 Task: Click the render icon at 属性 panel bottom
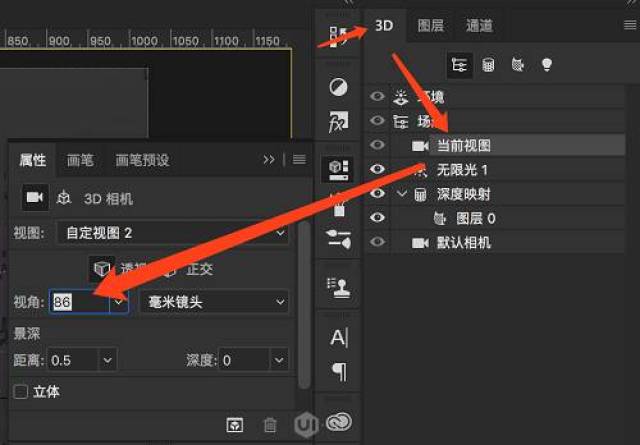[x=235, y=425]
